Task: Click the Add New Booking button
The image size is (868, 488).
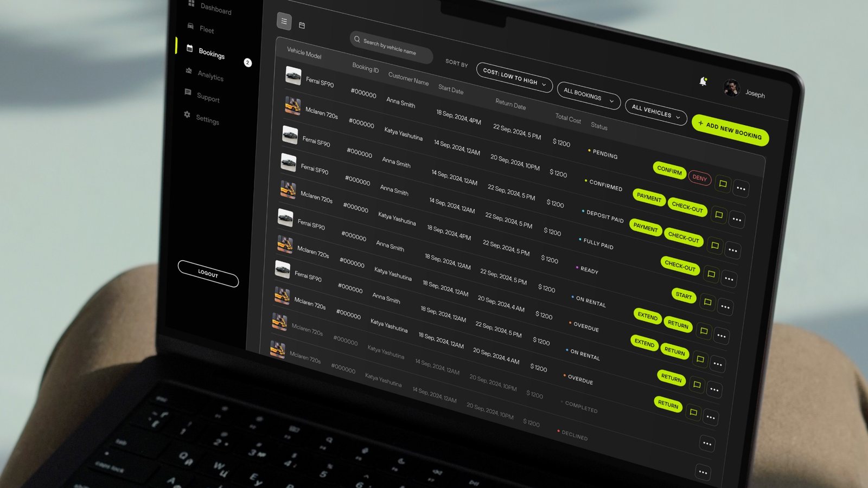Action: [x=730, y=130]
